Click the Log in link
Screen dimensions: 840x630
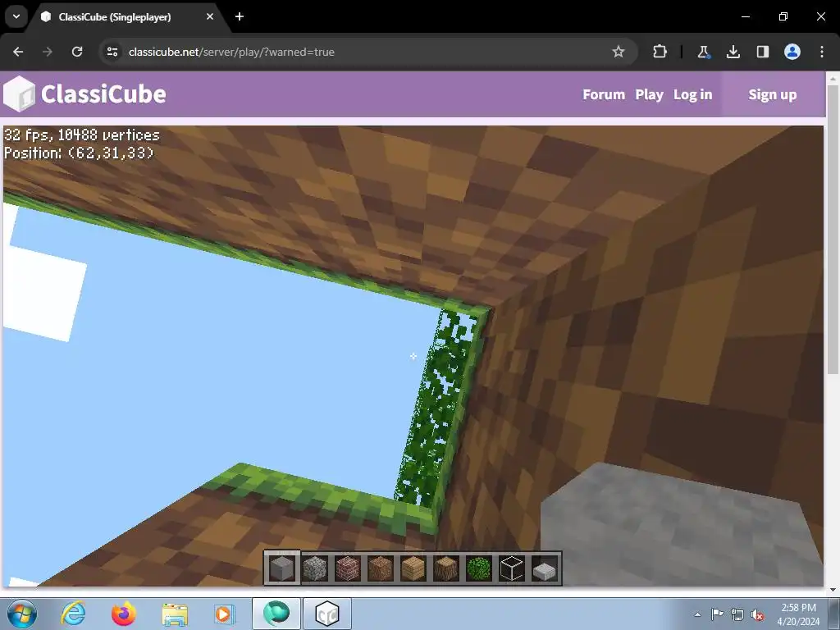click(692, 94)
